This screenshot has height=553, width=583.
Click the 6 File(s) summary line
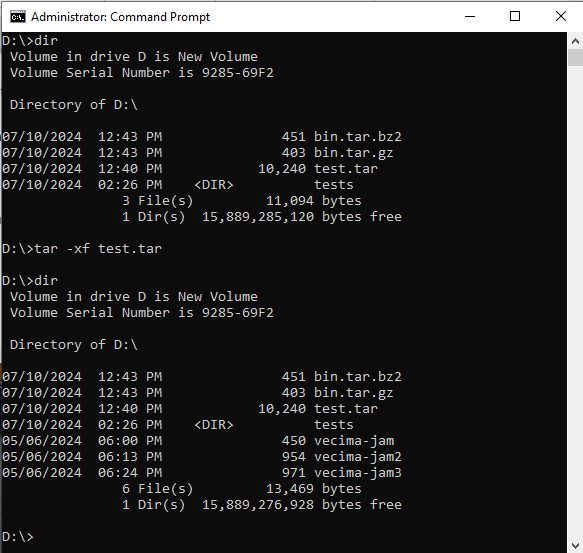(x=242, y=489)
